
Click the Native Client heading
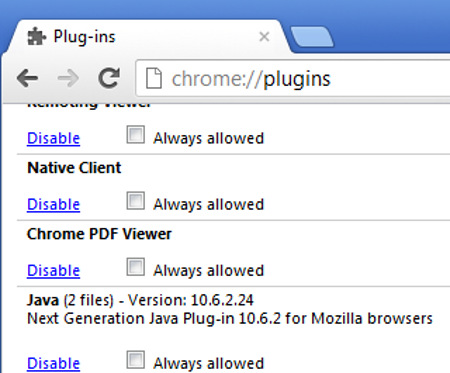tap(74, 168)
